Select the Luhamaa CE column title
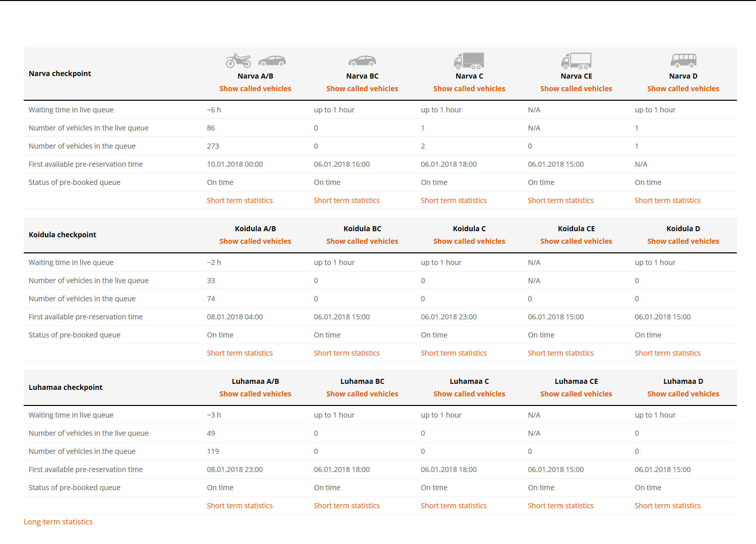756x544 pixels. pyautogui.click(x=576, y=381)
